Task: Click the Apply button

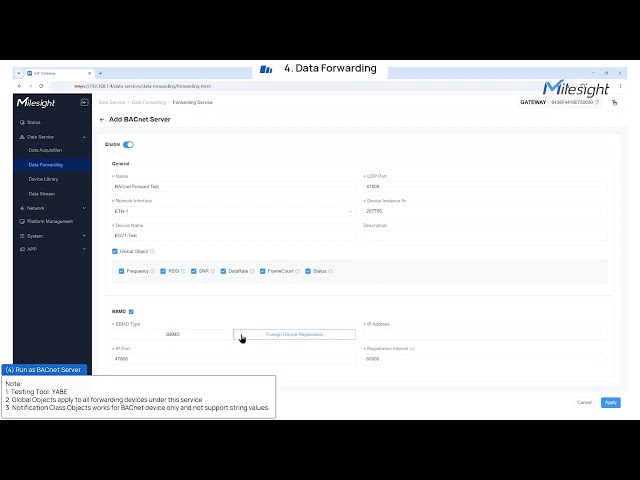Action: pyautogui.click(x=611, y=402)
